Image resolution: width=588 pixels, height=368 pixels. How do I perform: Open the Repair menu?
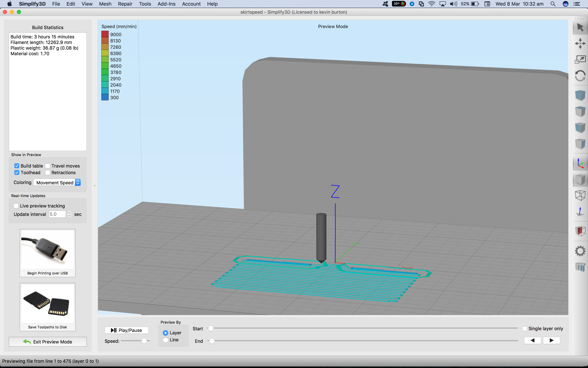(125, 4)
